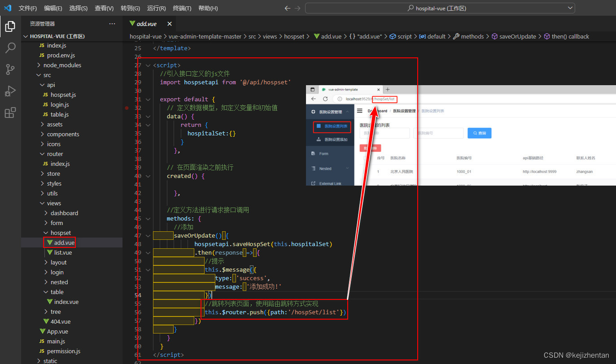Click the browser reload icon in preview
This screenshot has height=364, width=616.
[325, 99]
